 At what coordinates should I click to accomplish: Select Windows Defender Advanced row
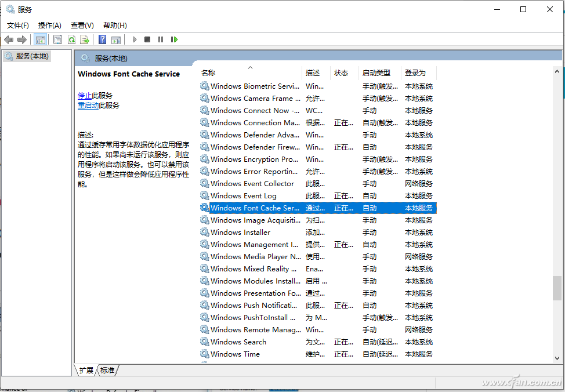tap(318, 135)
